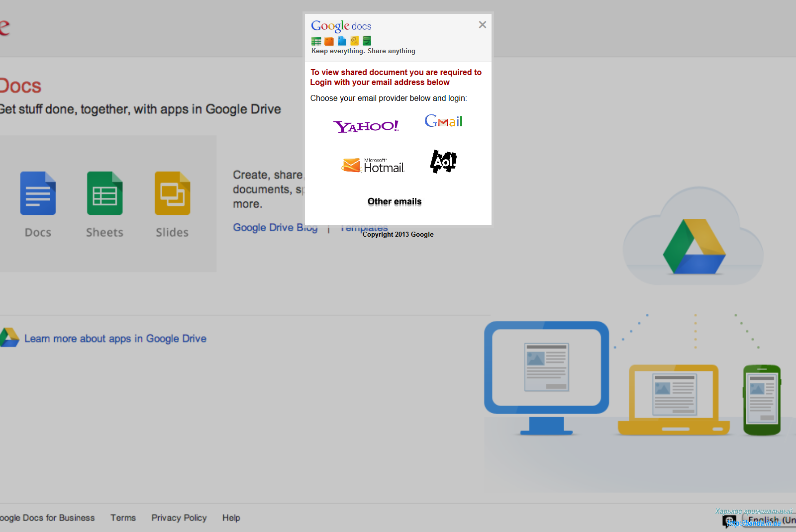Open the blue Docs app icon
796x532 pixels.
(x=38, y=193)
